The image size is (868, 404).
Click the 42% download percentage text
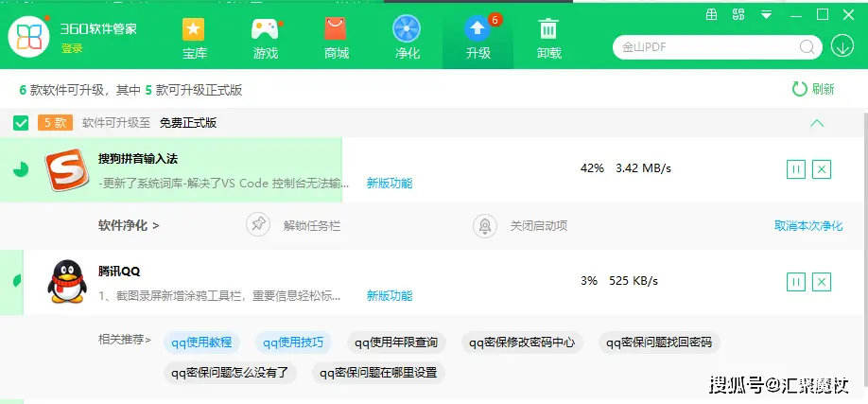592,167
